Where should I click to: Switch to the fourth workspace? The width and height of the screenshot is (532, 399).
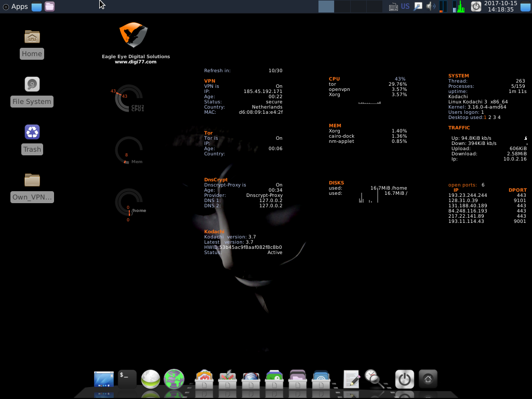375,6
